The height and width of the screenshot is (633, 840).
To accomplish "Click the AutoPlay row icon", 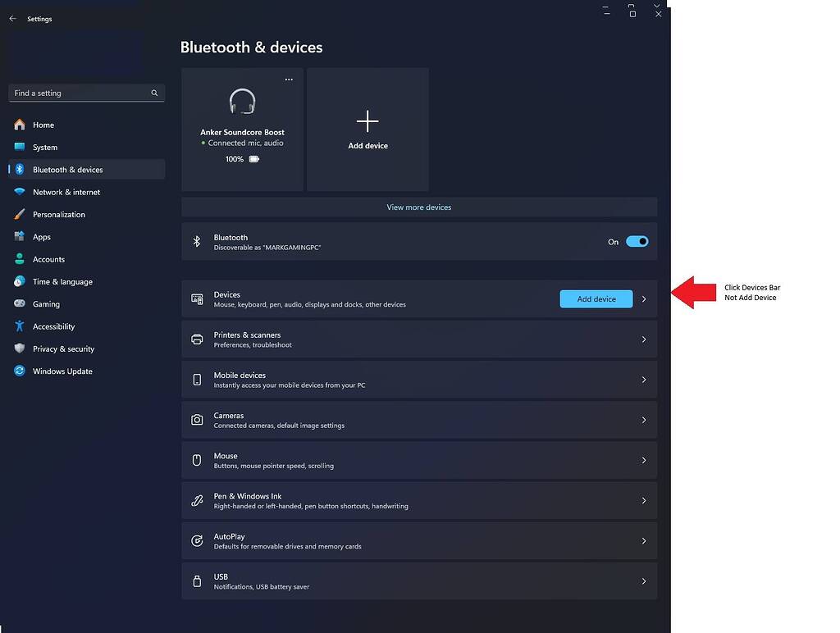I will tap(197, 541).
